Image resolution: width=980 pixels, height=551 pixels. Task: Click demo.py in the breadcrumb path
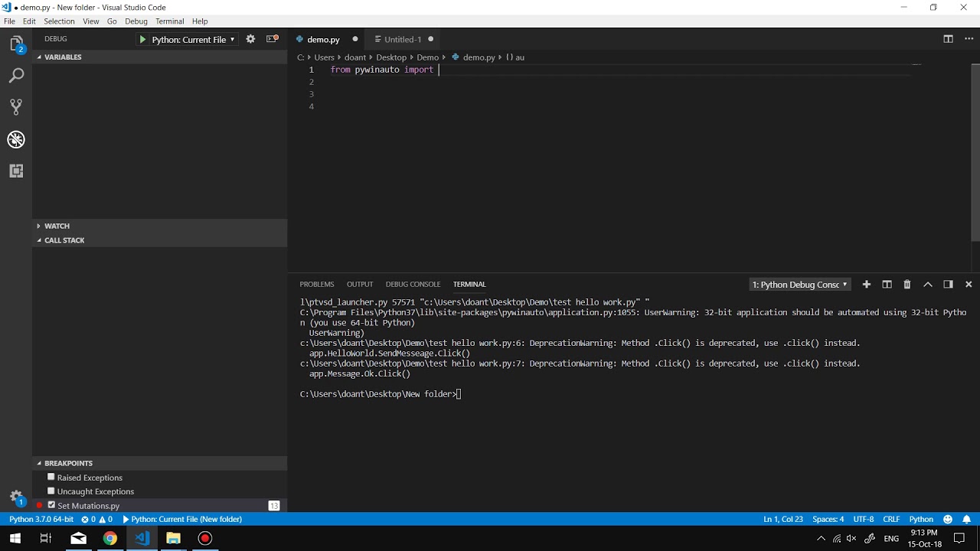click(479, 57)
